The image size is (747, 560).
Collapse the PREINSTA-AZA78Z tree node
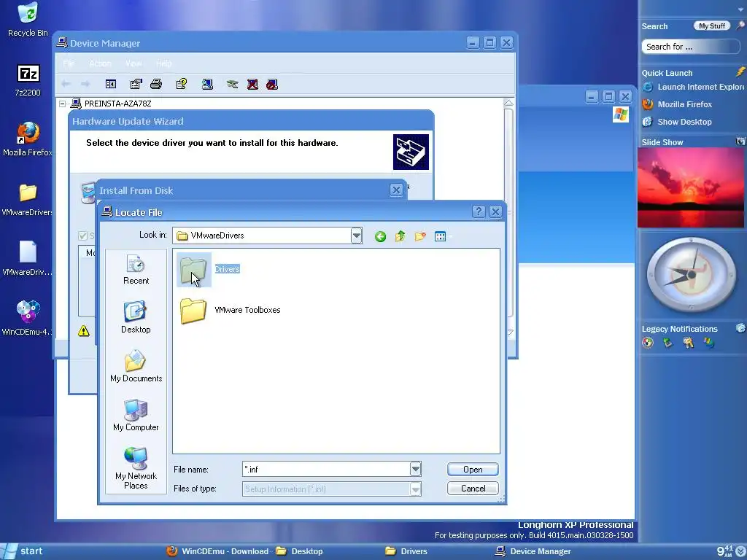coord(63,104)
